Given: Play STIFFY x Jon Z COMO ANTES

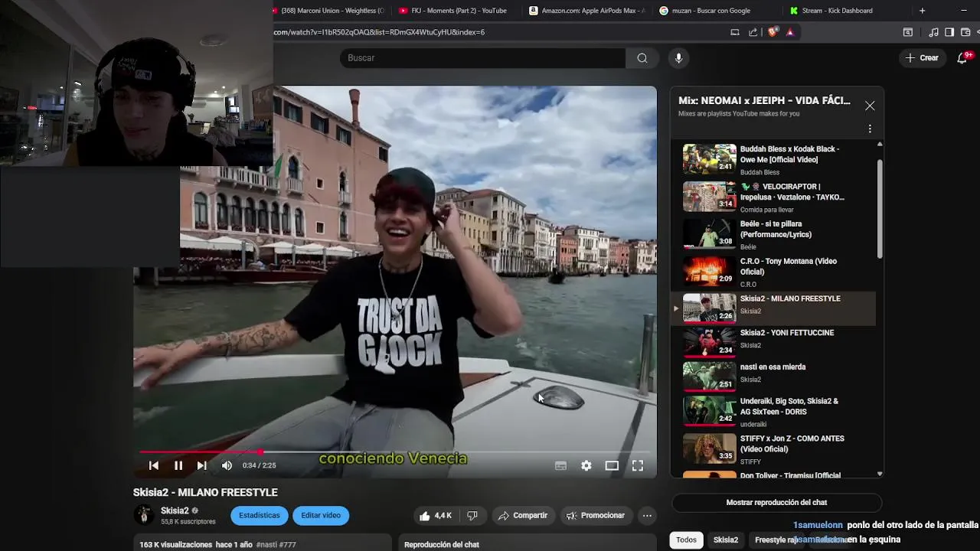Looking at the screenshot, I should click(775, 448).
